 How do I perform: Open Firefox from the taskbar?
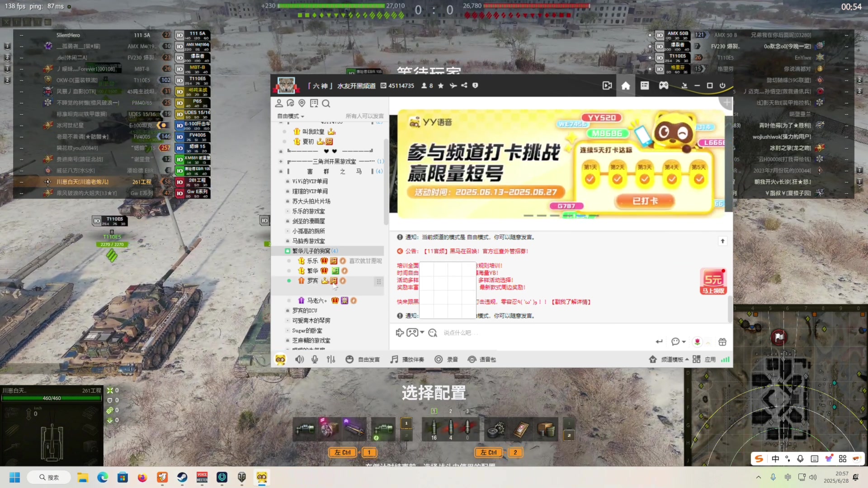click(x=142, y=478)
